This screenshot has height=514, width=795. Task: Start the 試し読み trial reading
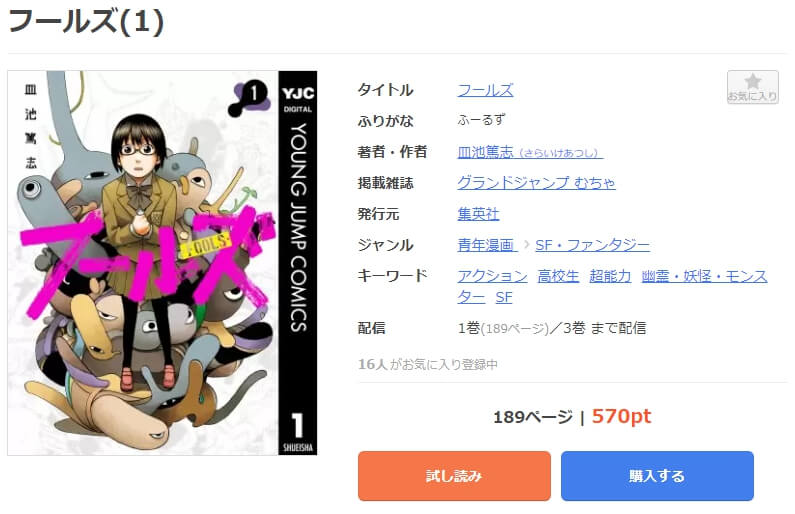coord(454,476)
